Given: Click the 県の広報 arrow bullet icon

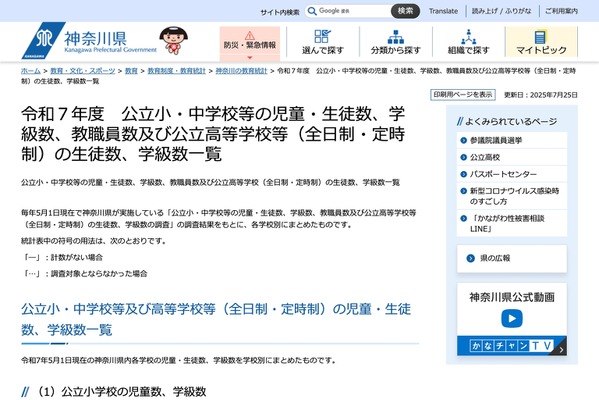Looking at the screenshot, I should (471, 258).
